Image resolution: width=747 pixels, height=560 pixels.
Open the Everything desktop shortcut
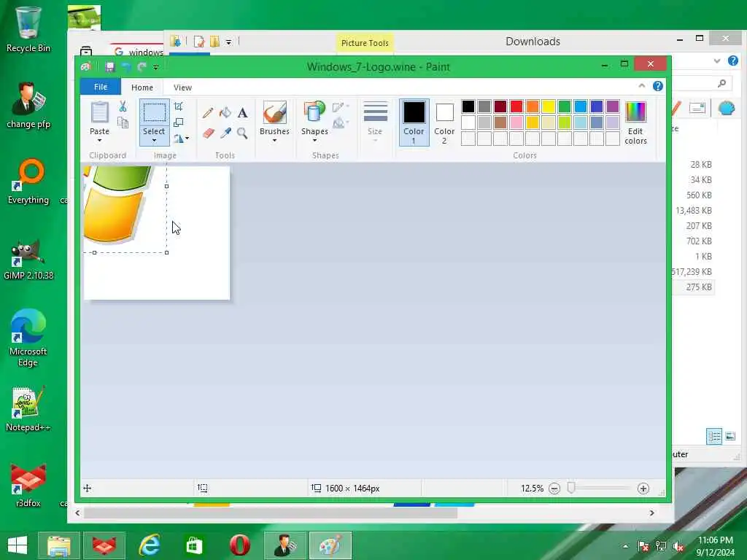[x=28, y=182]
